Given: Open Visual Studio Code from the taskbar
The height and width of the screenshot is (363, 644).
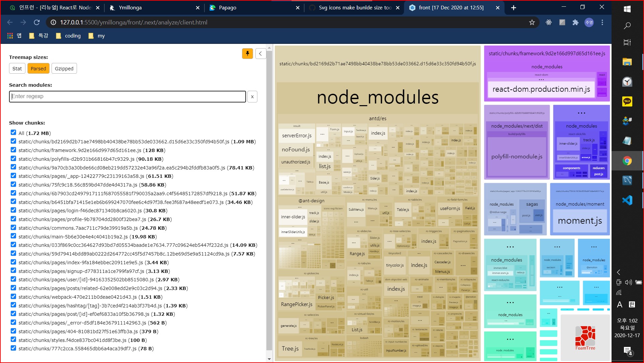Looking at the screenshot, I should [x=627, y=200].
